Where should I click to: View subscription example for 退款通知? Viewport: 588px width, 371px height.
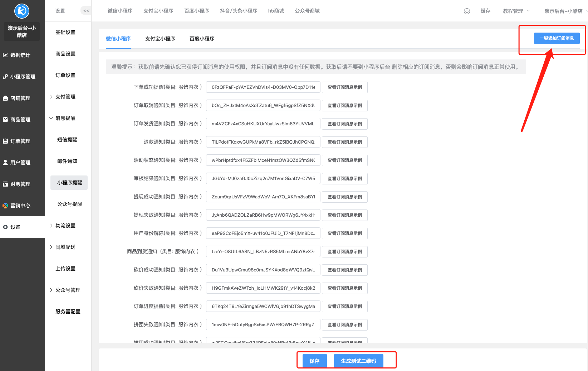coord(345,142)
